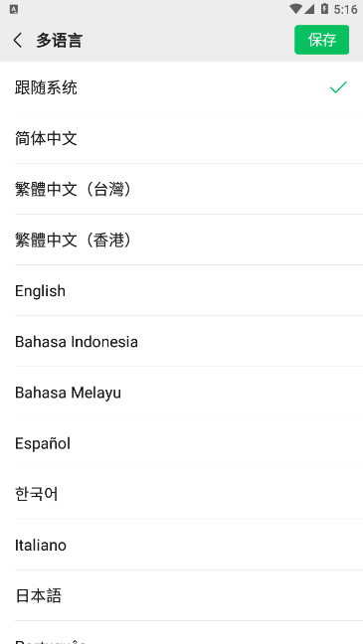Screen dimensions: 363x644
Task: Select Bahasa Melayu language
Action: coord(181,393)
